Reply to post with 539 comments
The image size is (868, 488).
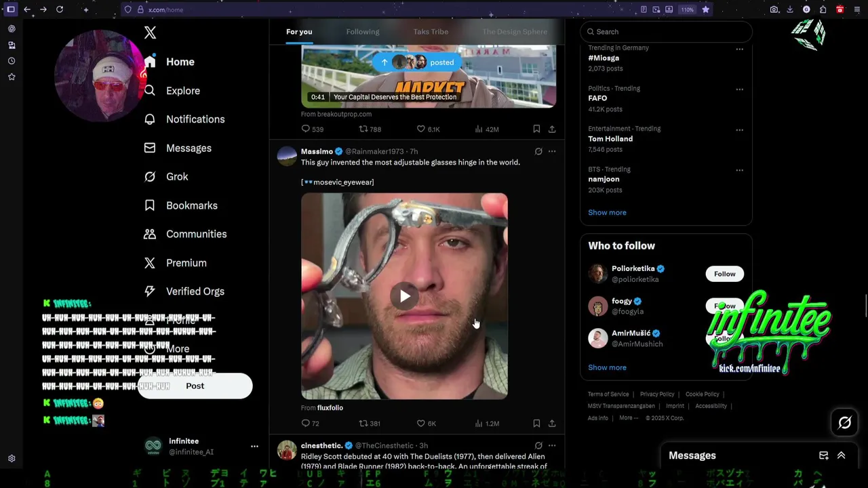coord(313,129)
